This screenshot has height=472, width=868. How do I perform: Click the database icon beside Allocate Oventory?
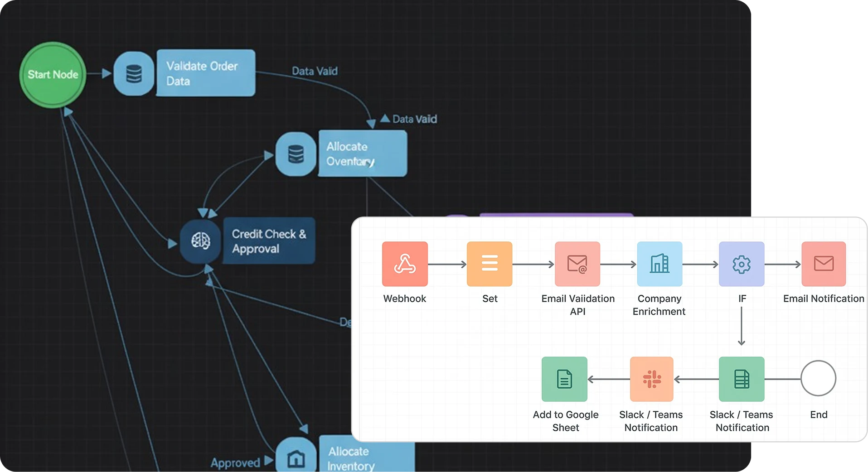296,154
